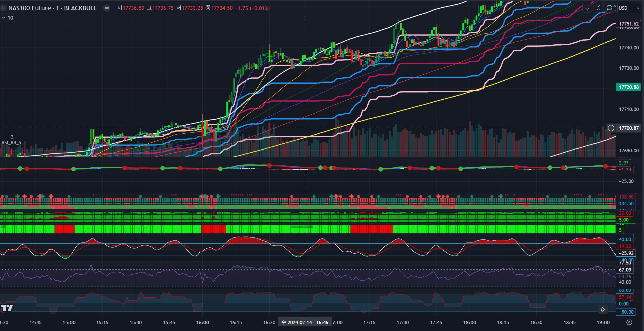
Task: Click the 16:00 mark on time axis
Action: (202, 322)
